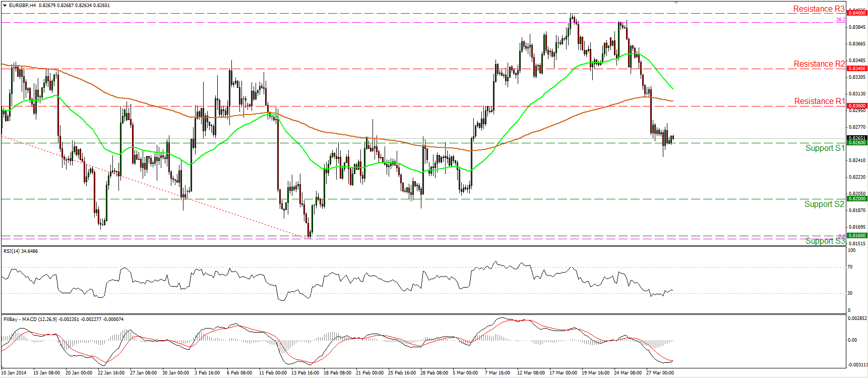Click the 6 Feb 08:00 time axis label
Image resolution: width=868 pixels, height=378 pixels.
(239, 373)
